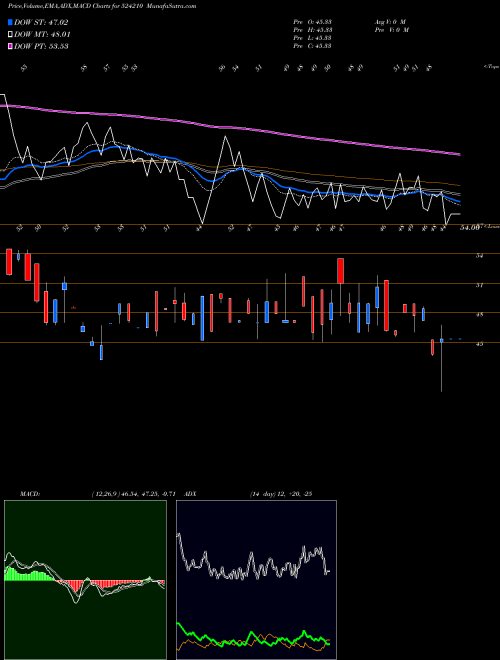Click the blue DOW ST legend swatch

tap(11, 22)
